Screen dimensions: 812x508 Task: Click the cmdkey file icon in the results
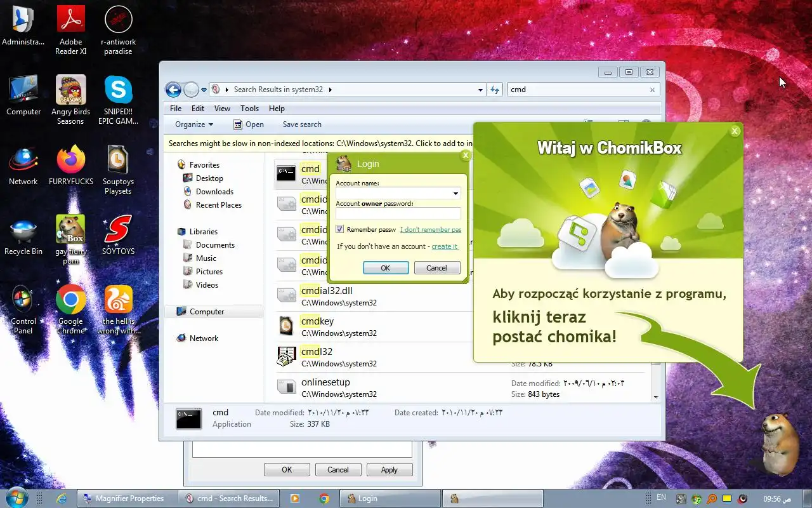287,326
